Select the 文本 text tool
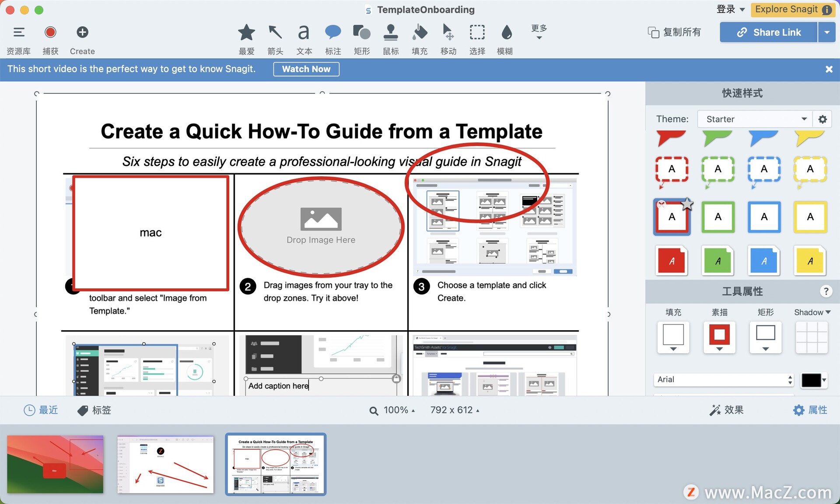Viewport: 840px width, 504px height. coord(304,32)
